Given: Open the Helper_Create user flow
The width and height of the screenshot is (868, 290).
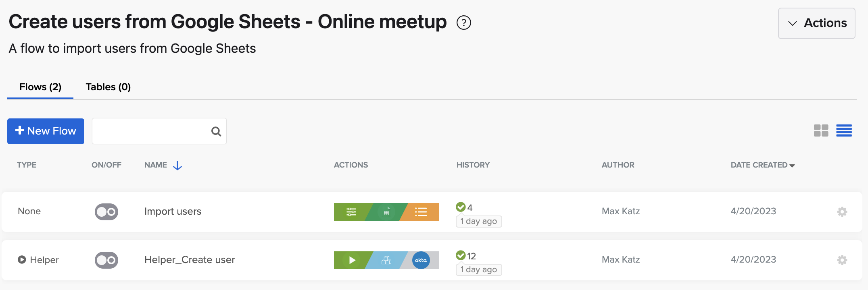Looking at the screenshot, I should tap(190, 260).
